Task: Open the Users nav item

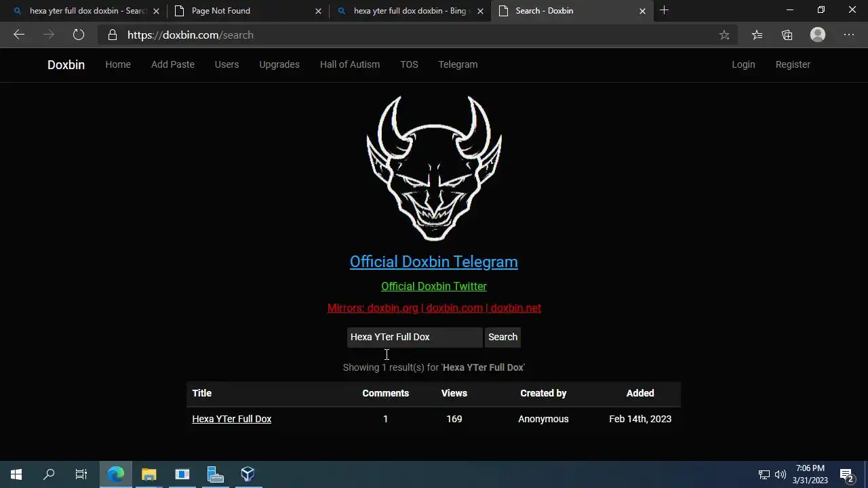Action: pos(226,64)
